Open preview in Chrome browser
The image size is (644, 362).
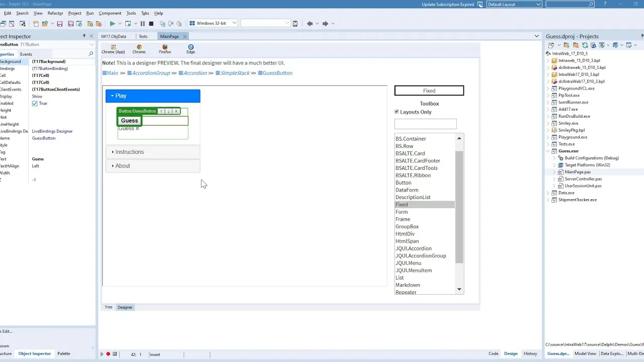click(139, 49)
